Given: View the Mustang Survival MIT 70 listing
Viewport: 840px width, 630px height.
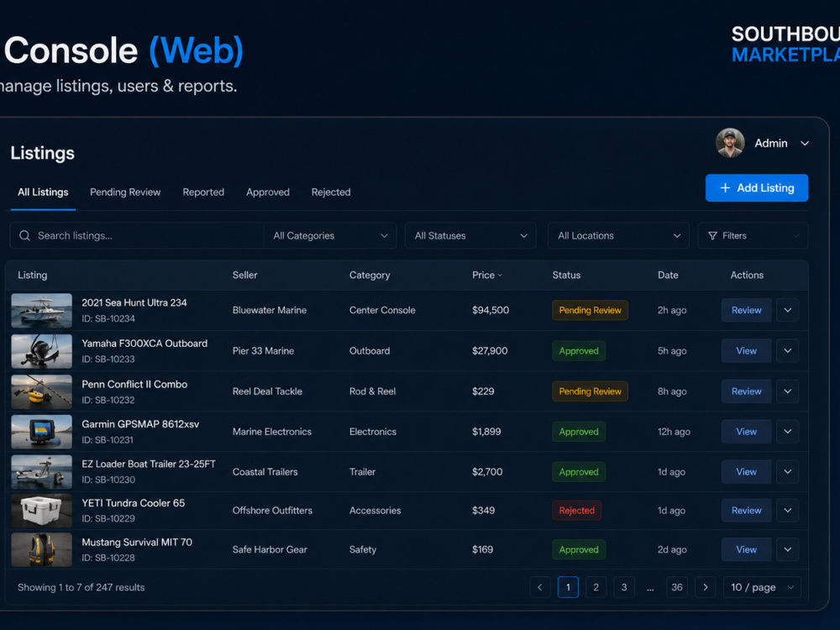Looking at the screenshot, I should [746, 549].
